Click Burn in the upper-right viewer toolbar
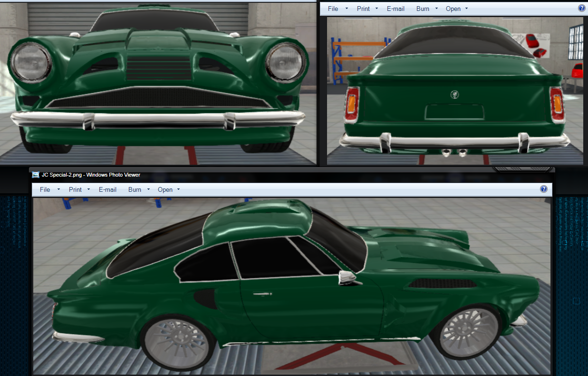Viewport: 588px width, 376px height. pyautogui.click(x=423, y=9)
